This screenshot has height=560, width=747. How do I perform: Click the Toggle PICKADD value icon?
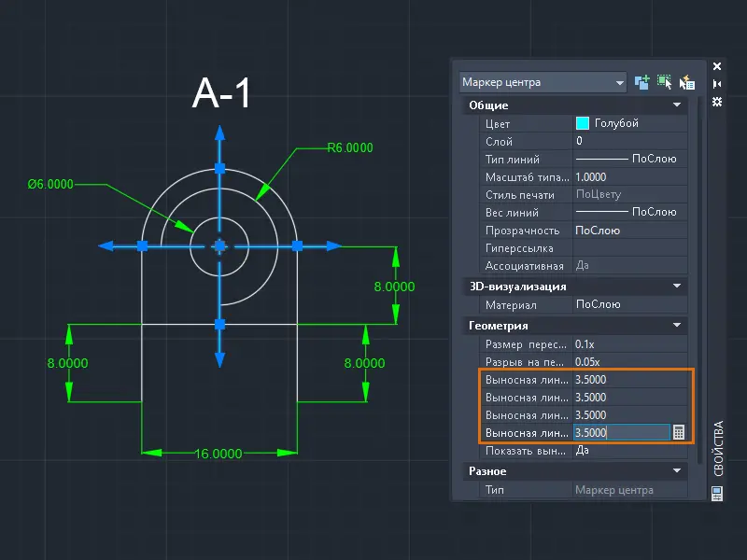tap(641, 82)
